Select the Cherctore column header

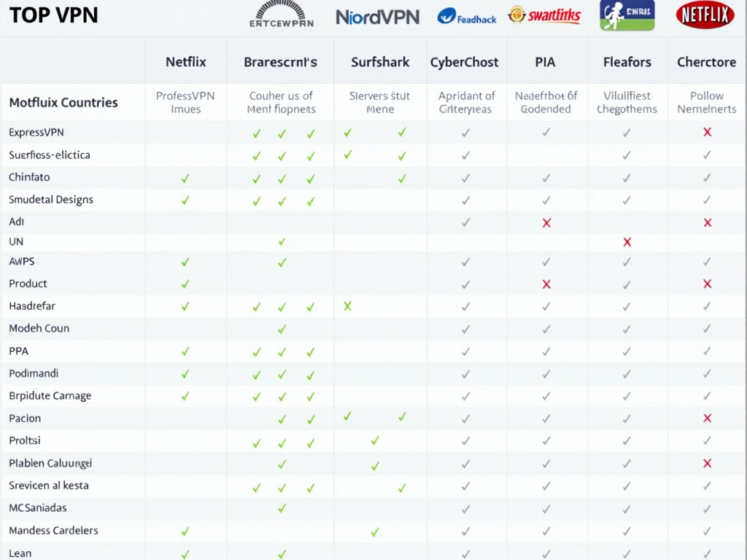[x=706, y=62]
